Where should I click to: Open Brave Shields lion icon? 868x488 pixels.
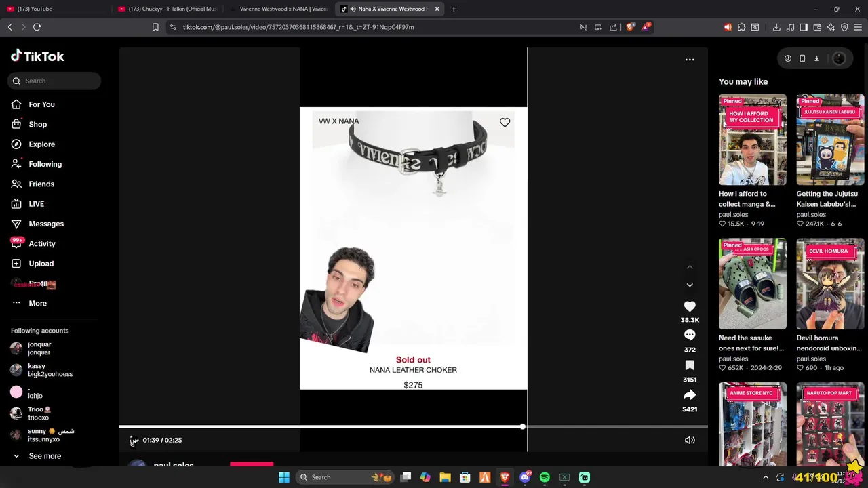tap(630, 27)
